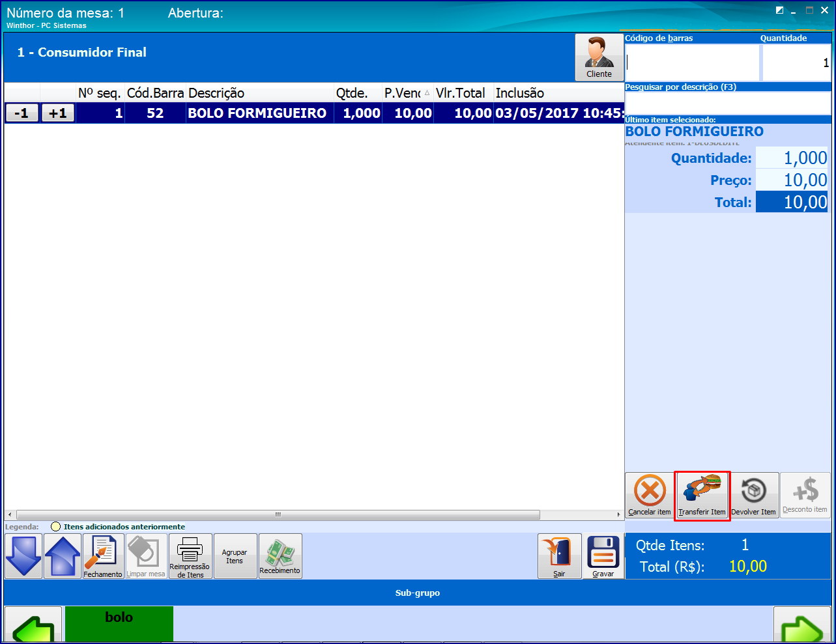Click the Devolver Item button
The width and height of the screenshot is (836, 644).
[x=754, y=495]
